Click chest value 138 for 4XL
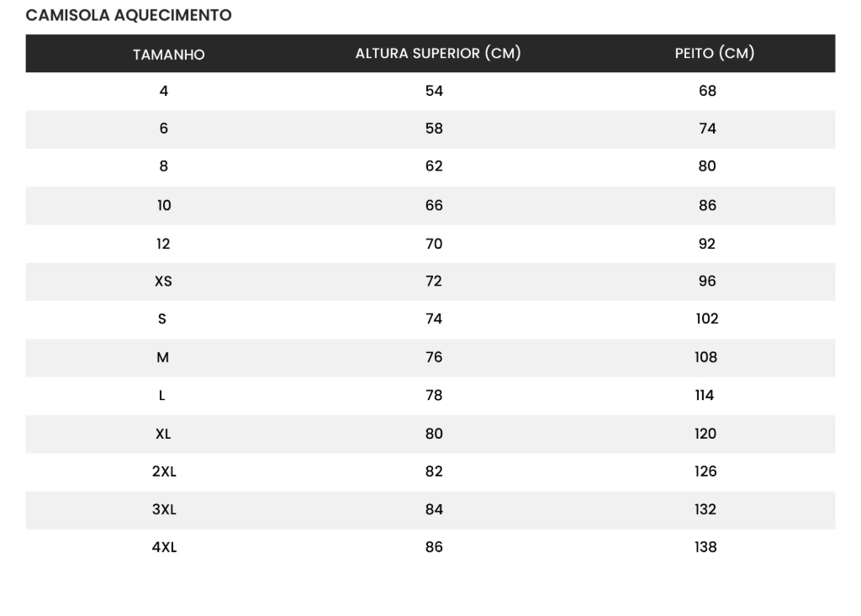This screenshot has height=616, width=861. click(x=705, y=548)
